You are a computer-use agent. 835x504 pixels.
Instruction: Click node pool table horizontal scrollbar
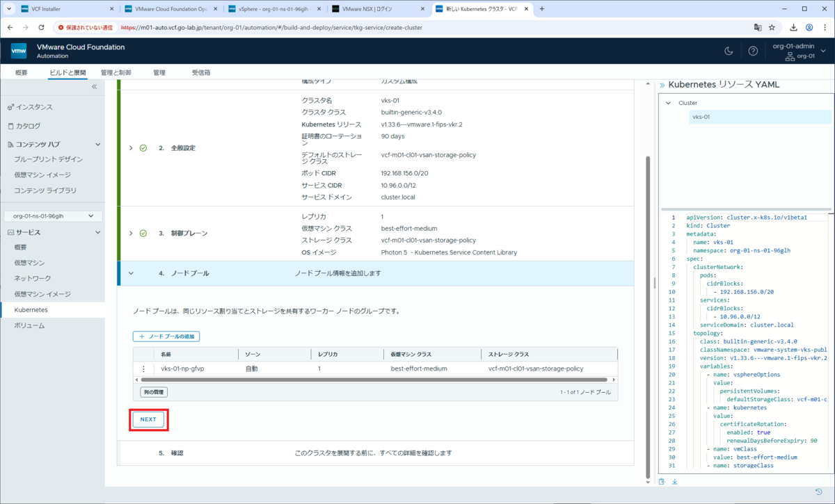tap(374, 380)
